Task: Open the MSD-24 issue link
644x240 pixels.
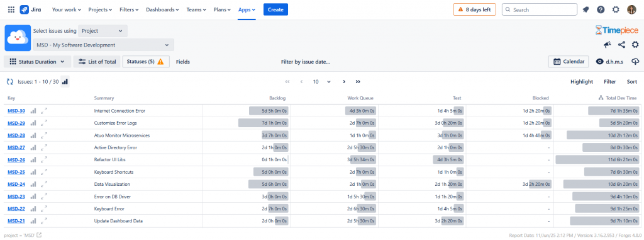Action: 16,184
